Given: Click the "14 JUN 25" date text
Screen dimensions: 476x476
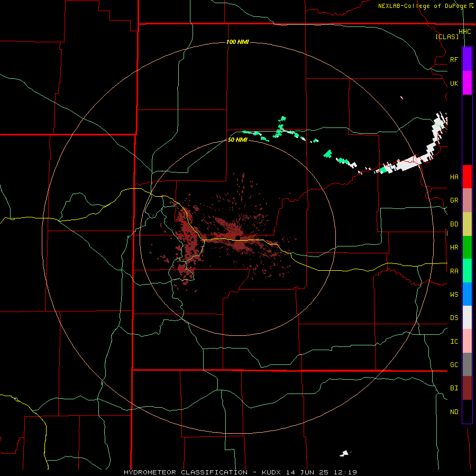Looking at the screenshot, I should pos(307,472).
